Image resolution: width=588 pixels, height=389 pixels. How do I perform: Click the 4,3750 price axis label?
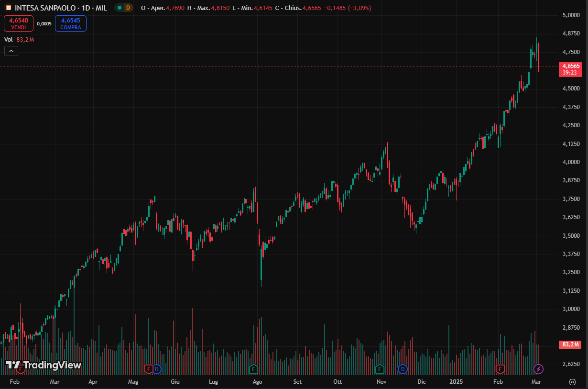pos(571,107)
